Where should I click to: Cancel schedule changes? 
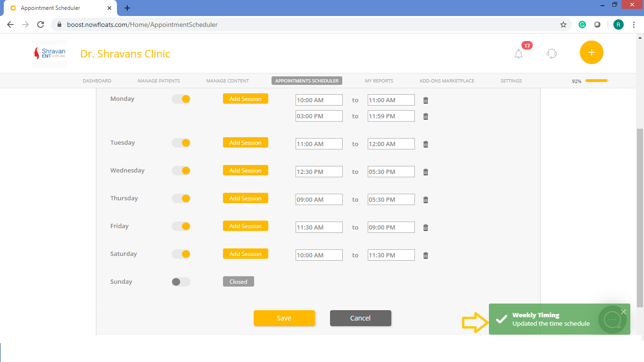point(361,318)
